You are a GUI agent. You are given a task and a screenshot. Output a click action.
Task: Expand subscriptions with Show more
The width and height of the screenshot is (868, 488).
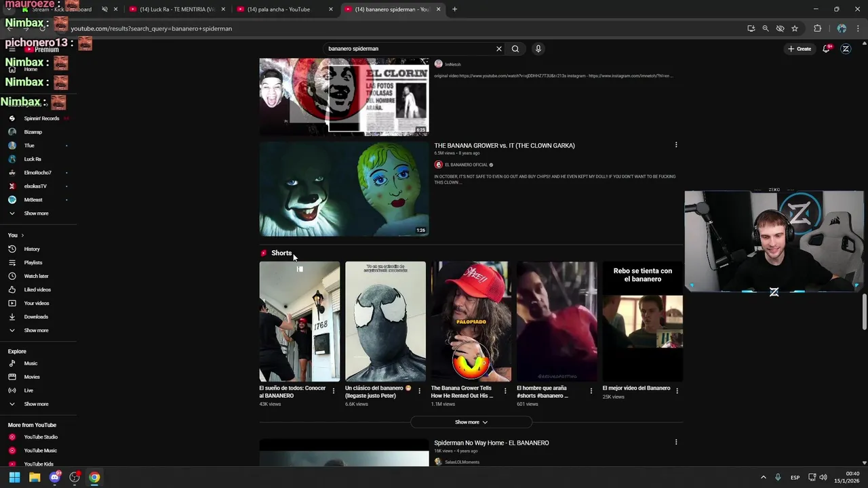click(36, 213)
